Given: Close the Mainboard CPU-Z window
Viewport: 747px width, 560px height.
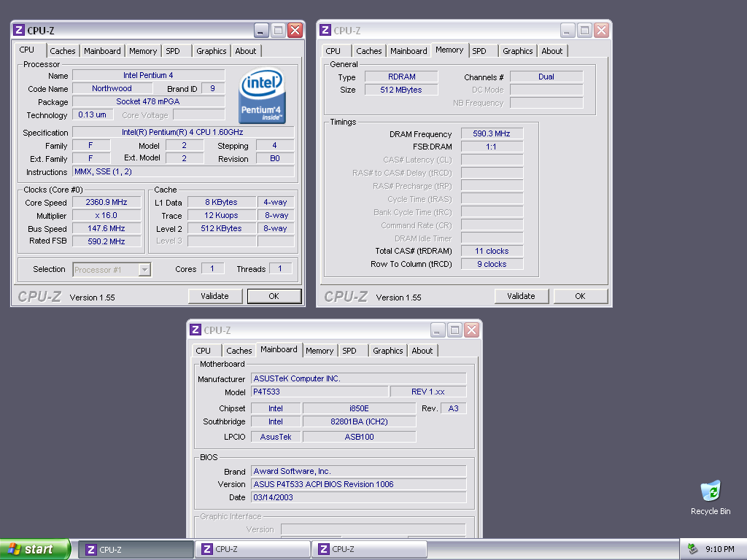Looking at the screenshot, I should [472, 330].
